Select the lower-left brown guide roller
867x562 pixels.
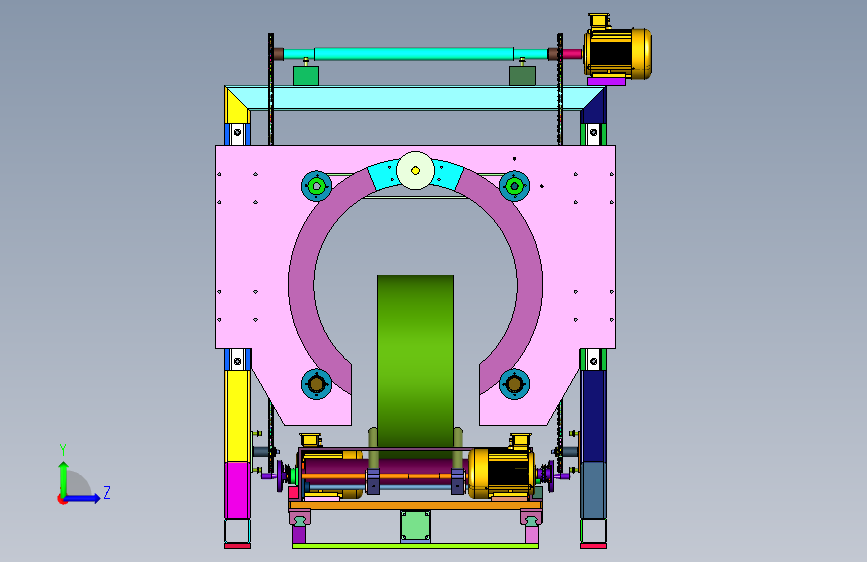coord(316,383)
